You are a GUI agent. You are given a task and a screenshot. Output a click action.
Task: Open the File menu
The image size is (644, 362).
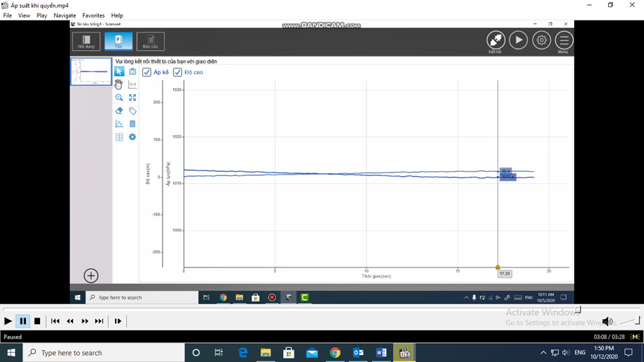pos(7,15)
